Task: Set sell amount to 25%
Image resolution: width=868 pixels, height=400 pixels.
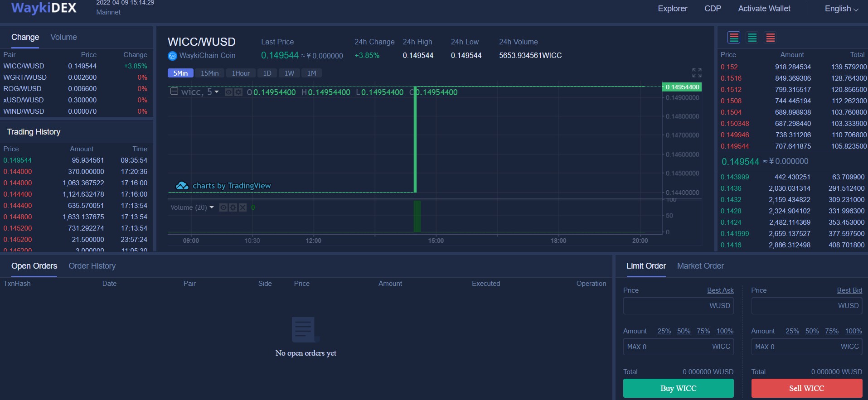Action: pos(792,331)
